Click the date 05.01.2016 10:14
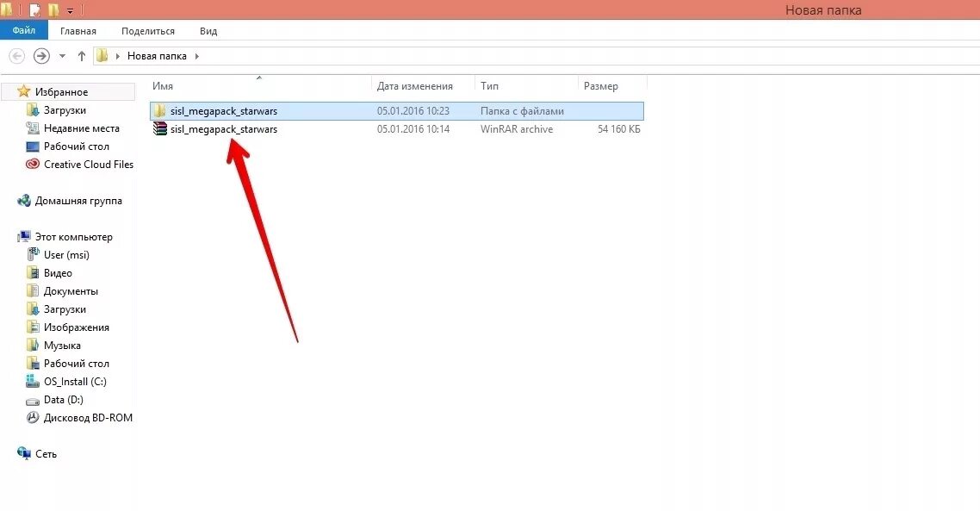This screenshot has width=980, height=511. click(413, 129)
